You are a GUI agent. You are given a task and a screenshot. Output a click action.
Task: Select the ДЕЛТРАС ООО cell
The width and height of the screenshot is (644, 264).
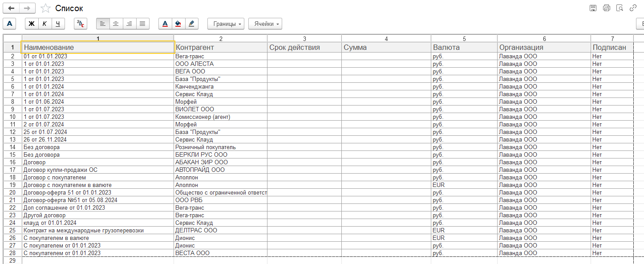[x=220, y=231]
